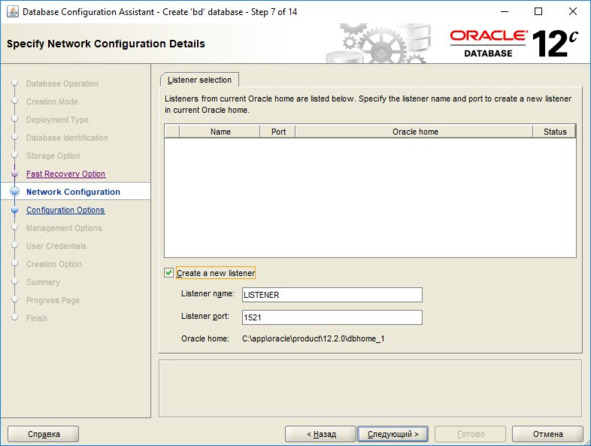Click the Name column header

point(220,132)
